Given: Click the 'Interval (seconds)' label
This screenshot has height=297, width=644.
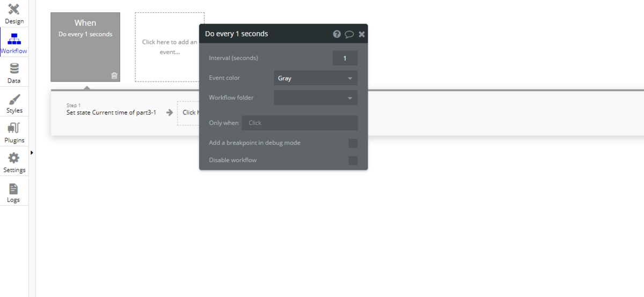Looking at the screenshot, I should (233, 58).
